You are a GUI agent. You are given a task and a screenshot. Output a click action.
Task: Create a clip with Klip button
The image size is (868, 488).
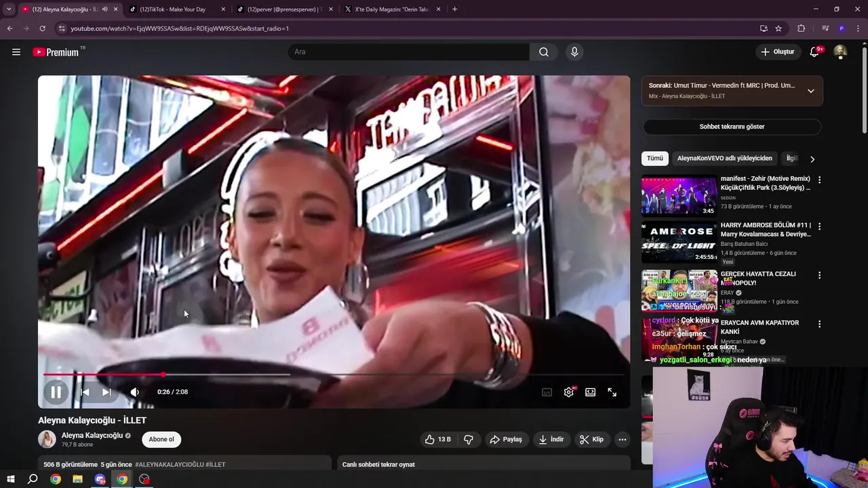coord(591,439)
